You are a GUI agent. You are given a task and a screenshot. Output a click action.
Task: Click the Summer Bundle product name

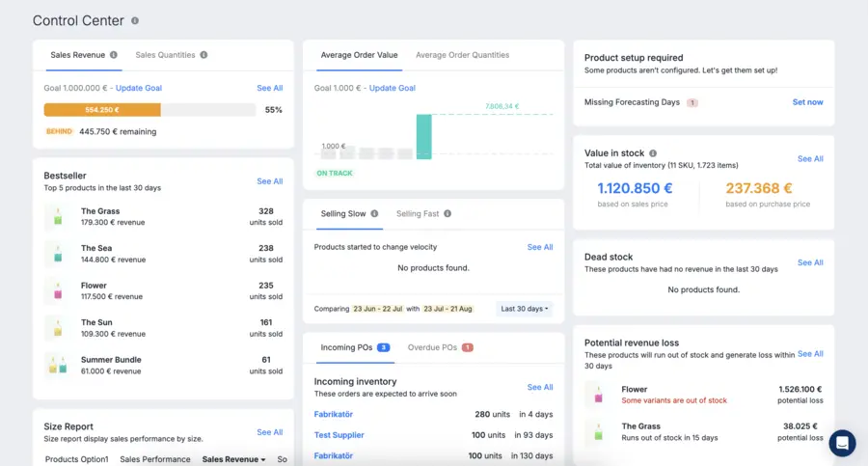(111, 360)
